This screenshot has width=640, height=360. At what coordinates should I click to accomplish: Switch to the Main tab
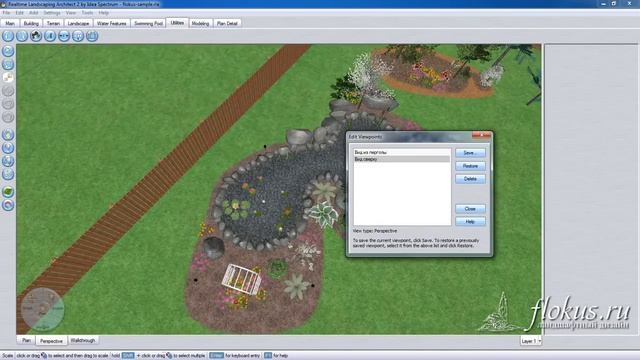tap(10, 23)
